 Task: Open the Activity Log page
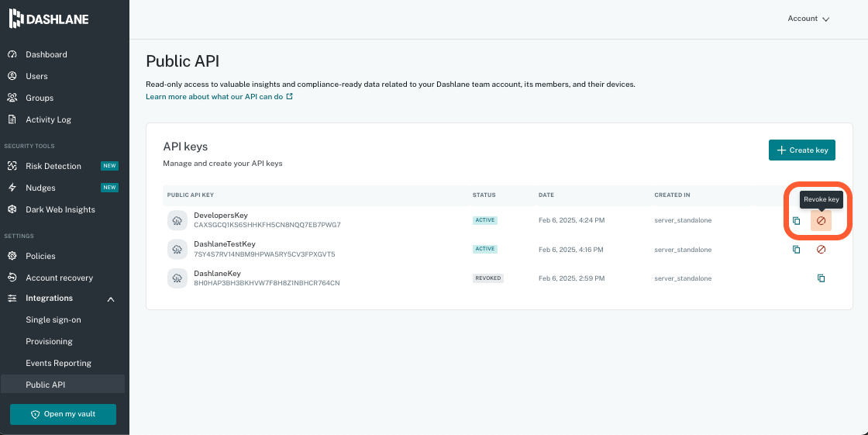48,119
